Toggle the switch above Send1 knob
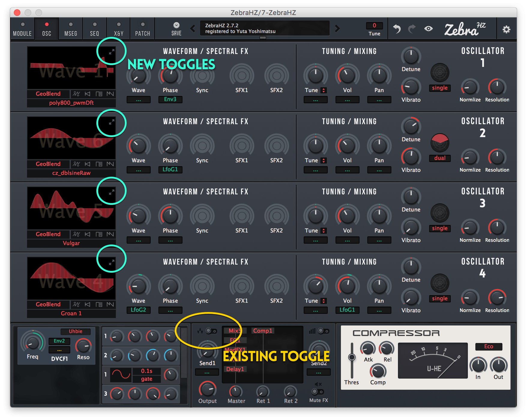This screenshot has height=420, width=527. 211,331
